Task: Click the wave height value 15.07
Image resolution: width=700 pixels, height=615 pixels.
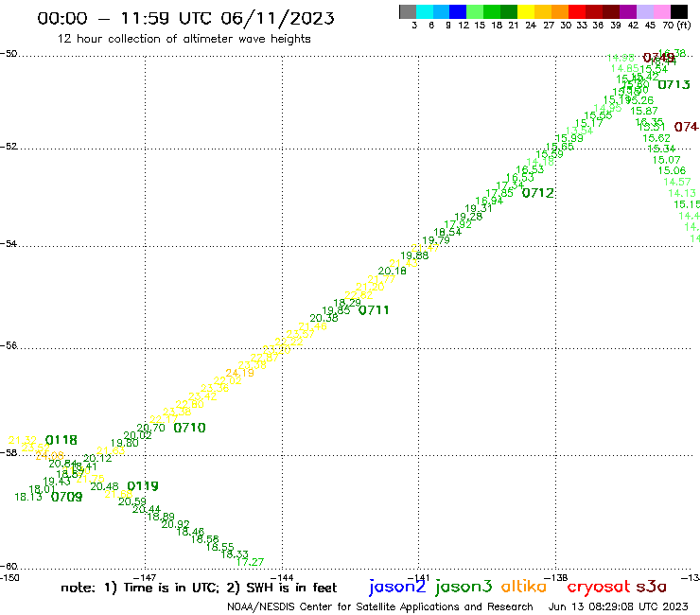Action: click(x=667, y=160)
